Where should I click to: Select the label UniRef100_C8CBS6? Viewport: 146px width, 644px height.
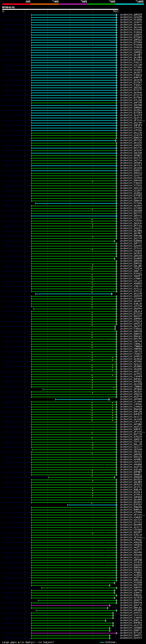131,251
